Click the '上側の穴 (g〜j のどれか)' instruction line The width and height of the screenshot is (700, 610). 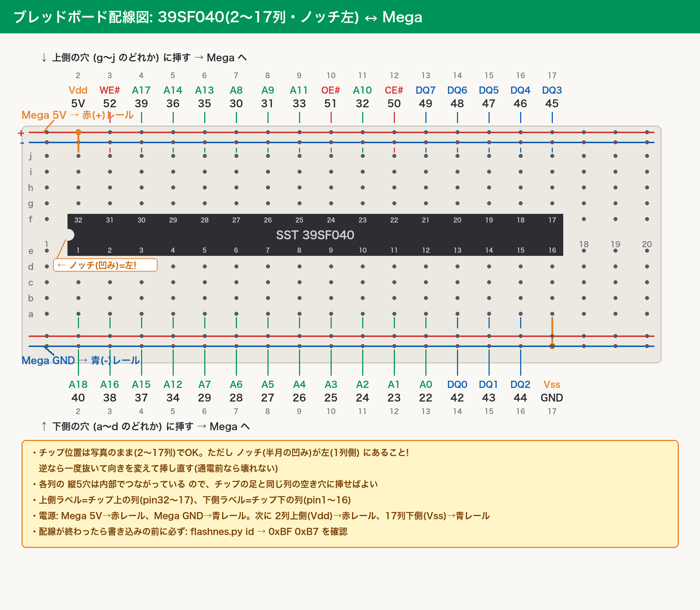145,57
